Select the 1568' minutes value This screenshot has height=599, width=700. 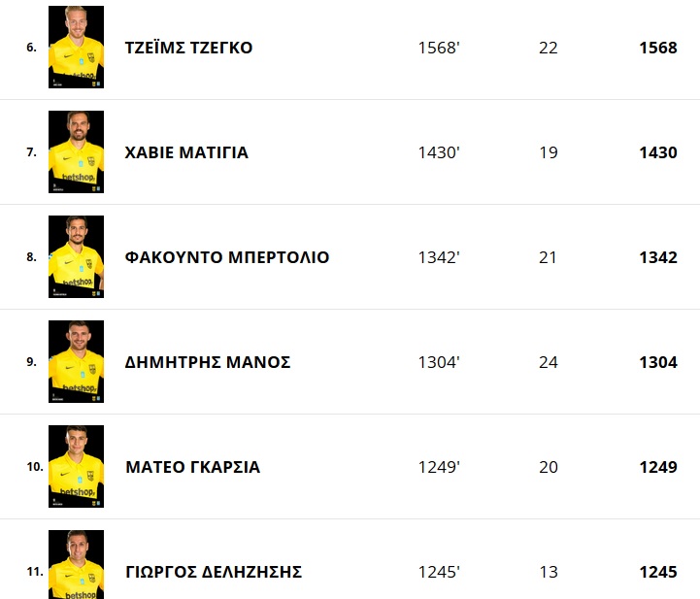(x=439, y=48)
